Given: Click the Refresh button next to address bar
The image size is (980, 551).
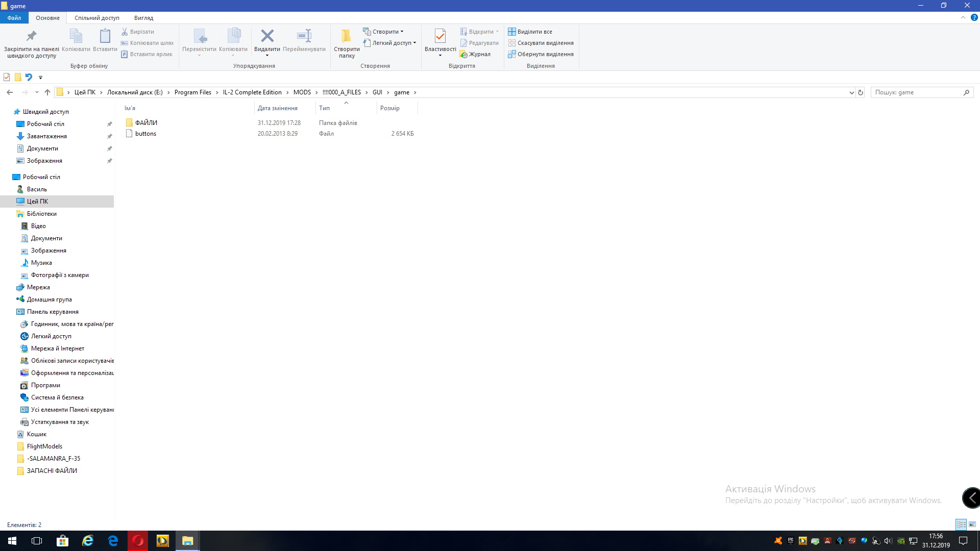Looking at the screenshot, I should [x=861, y=92].
